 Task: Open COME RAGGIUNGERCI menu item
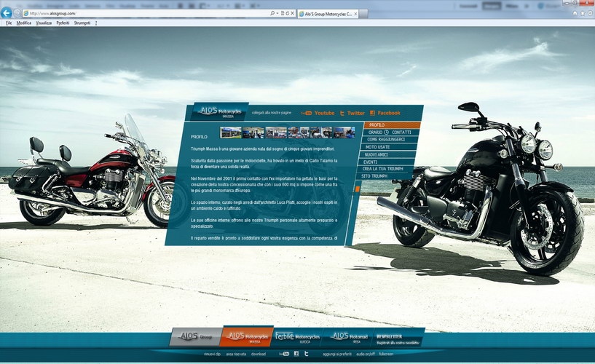point(386,140)
